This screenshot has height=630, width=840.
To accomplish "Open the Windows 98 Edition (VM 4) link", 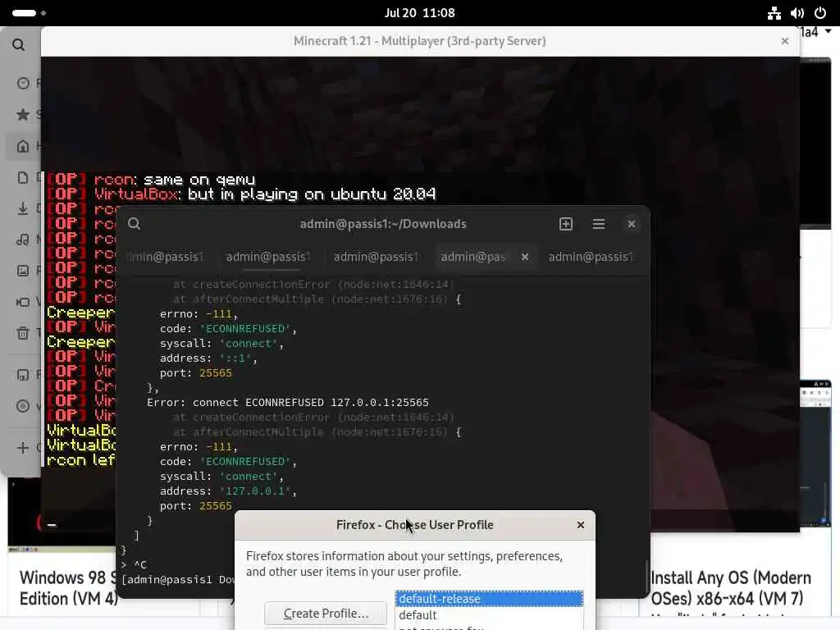I will coord(68,588).
